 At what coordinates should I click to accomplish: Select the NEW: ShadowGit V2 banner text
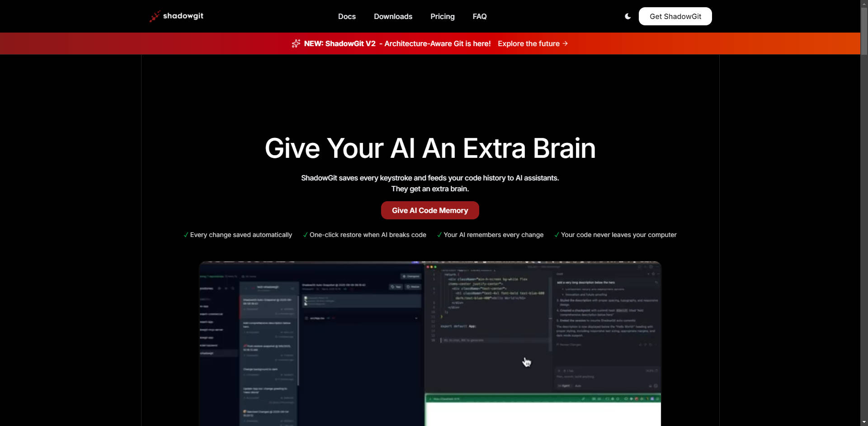(340, 43)
